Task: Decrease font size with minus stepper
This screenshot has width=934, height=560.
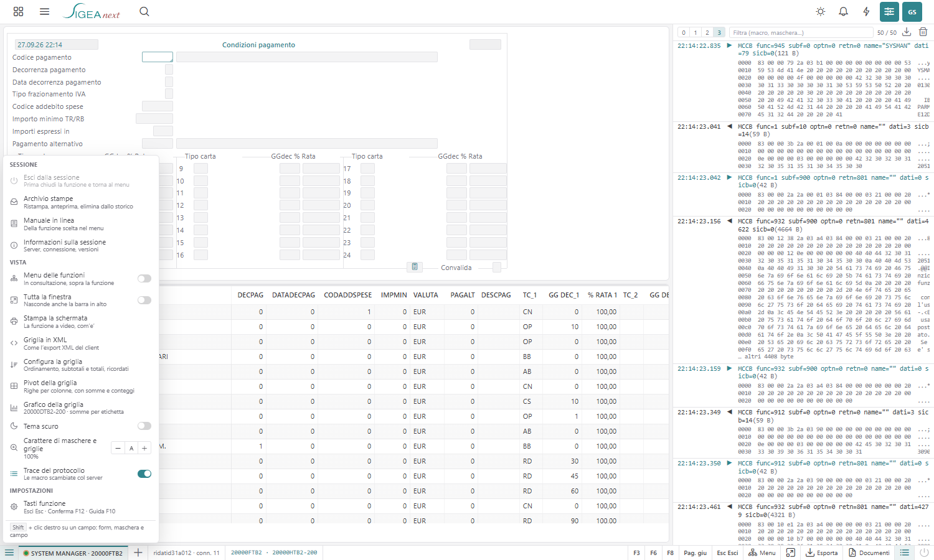Action: [x=118, y=448]
